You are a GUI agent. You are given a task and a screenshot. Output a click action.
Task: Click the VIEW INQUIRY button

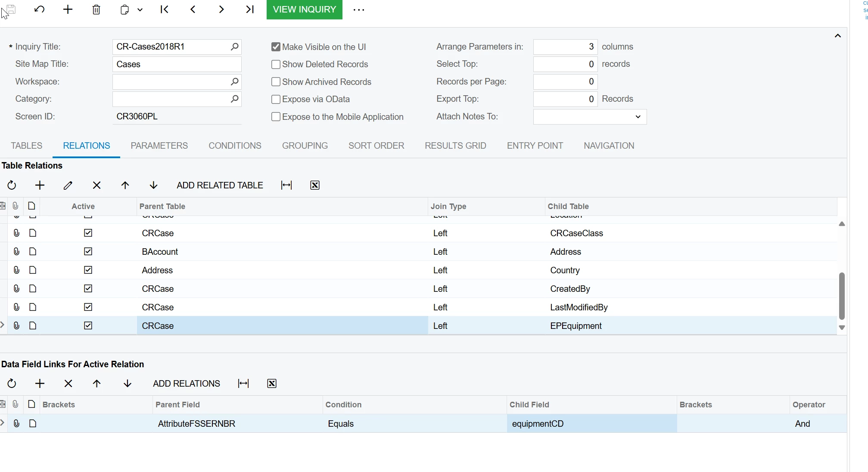[x=304, y=9]
